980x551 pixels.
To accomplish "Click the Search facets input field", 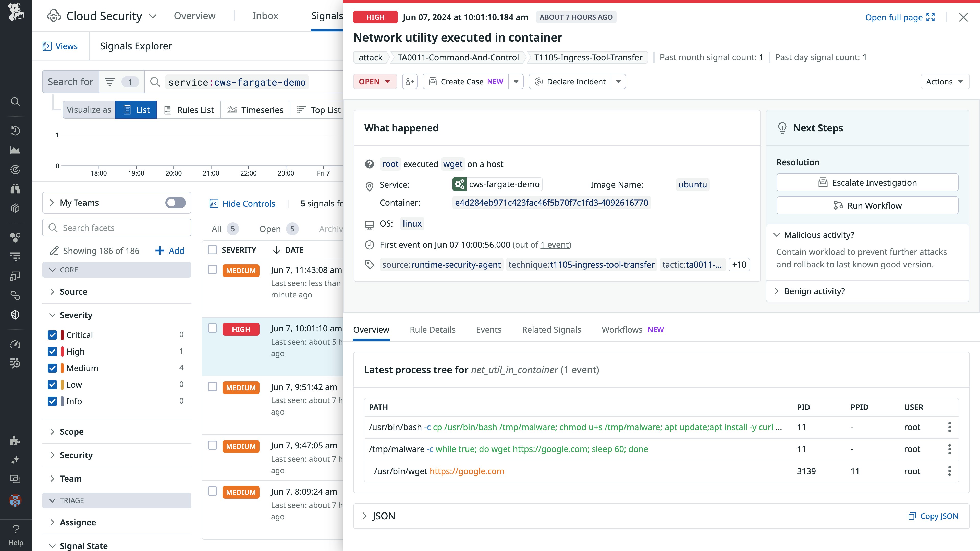I will [x=117, y=228].
